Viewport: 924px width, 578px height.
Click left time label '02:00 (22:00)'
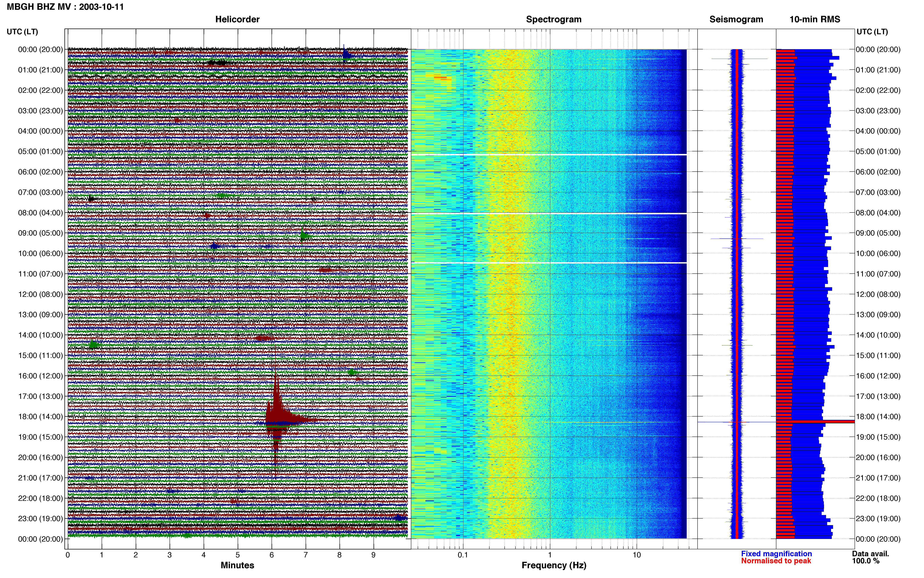[41, 90]
